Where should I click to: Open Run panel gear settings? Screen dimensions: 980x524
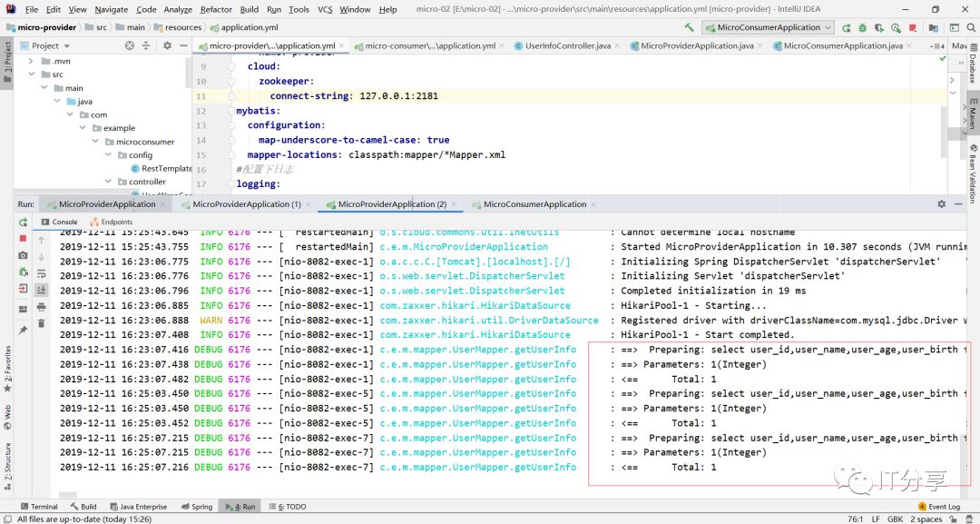[x=942, y=203]
